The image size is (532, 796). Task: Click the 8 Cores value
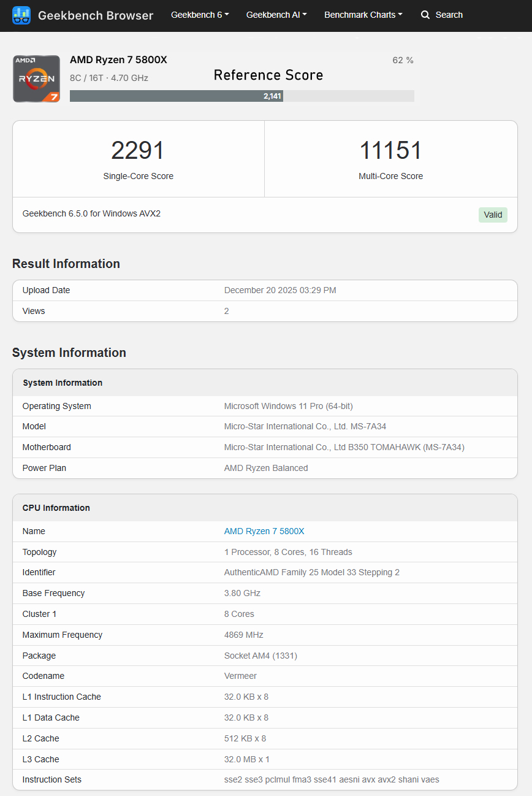point(239,614)
